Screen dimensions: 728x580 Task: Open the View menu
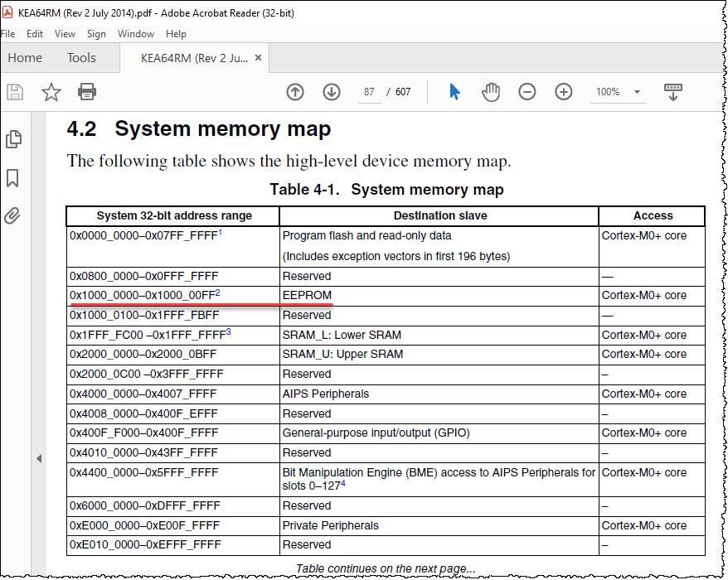[65, 34]
